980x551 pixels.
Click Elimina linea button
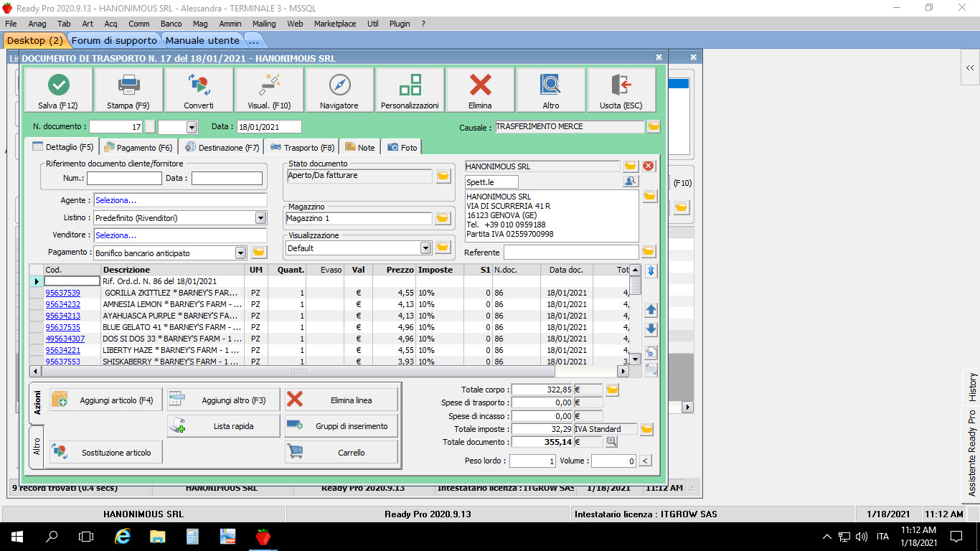tap(341, 400)
